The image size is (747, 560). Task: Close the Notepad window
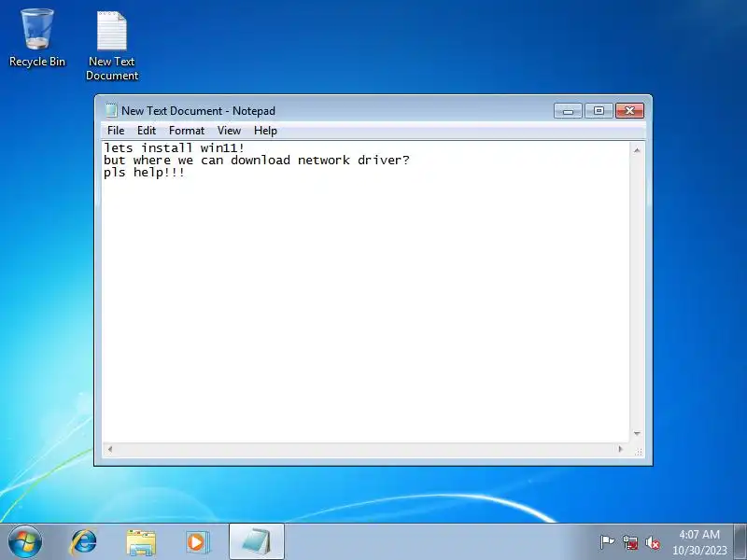(629, 111)
